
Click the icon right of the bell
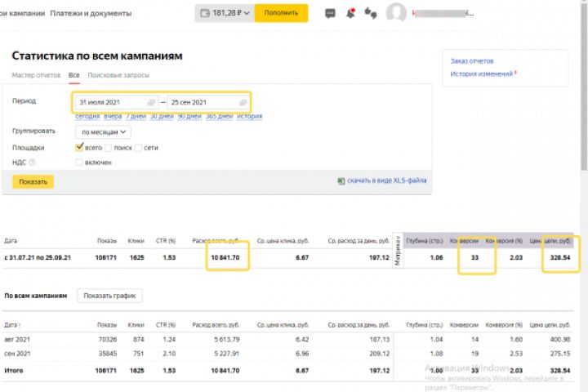pyautogui.click(x=370, y=13)
